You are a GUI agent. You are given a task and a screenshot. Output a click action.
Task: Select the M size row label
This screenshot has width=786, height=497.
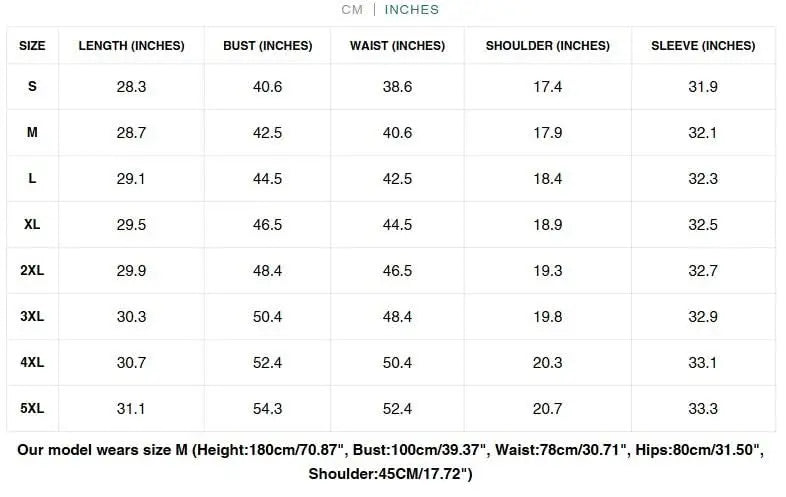[x=32, y=133]
